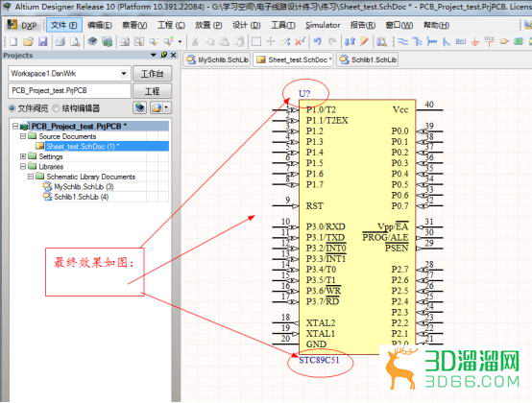Click the PCB_Project_test.PrjPCB field
The height and width of the screenshot is (403, 532).
click(x=69, y=91)
